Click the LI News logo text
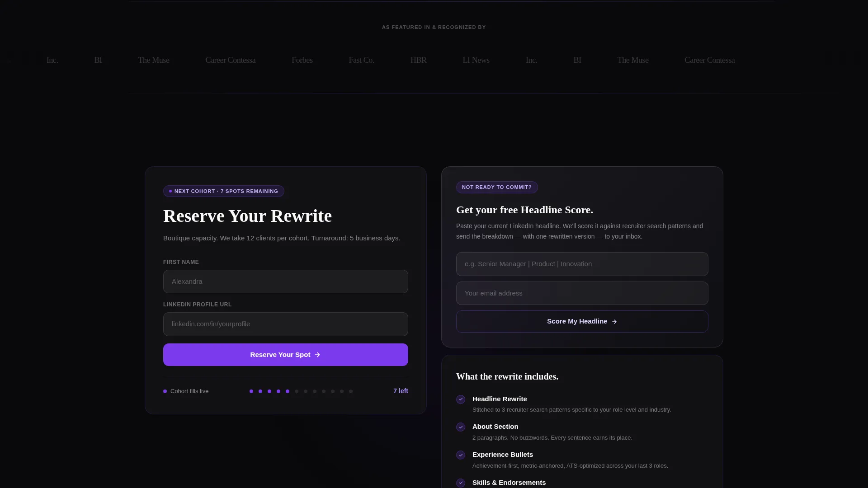The width and height of the screenshot is (868, 488). pyautogui.click(x=476, y=60)
